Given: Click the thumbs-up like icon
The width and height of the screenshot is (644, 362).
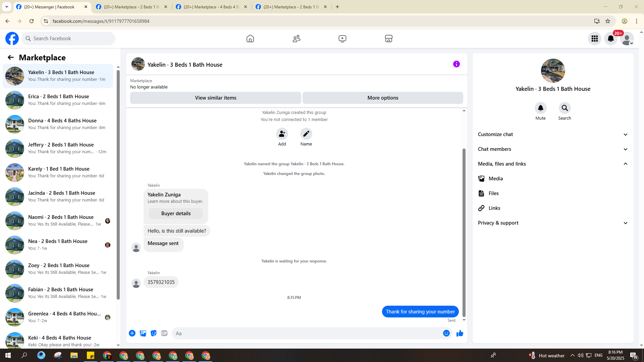Looking at the screenshot, I should [460, 333].
